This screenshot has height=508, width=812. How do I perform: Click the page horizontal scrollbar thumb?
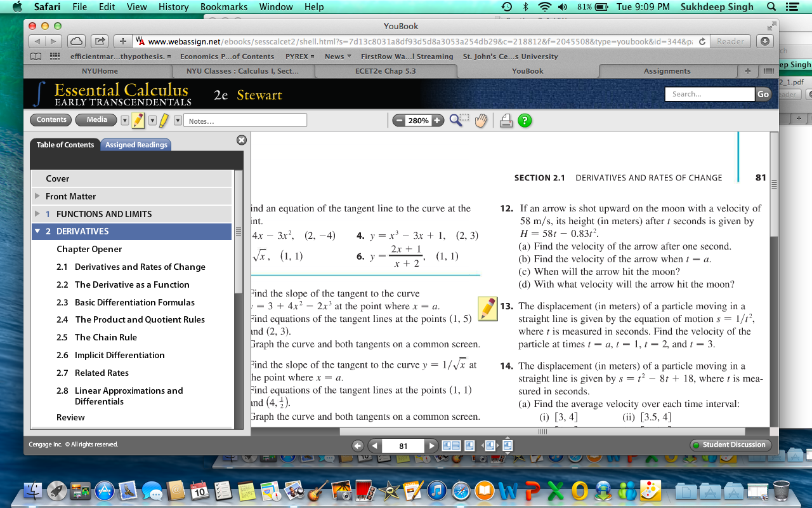[542, 431]
